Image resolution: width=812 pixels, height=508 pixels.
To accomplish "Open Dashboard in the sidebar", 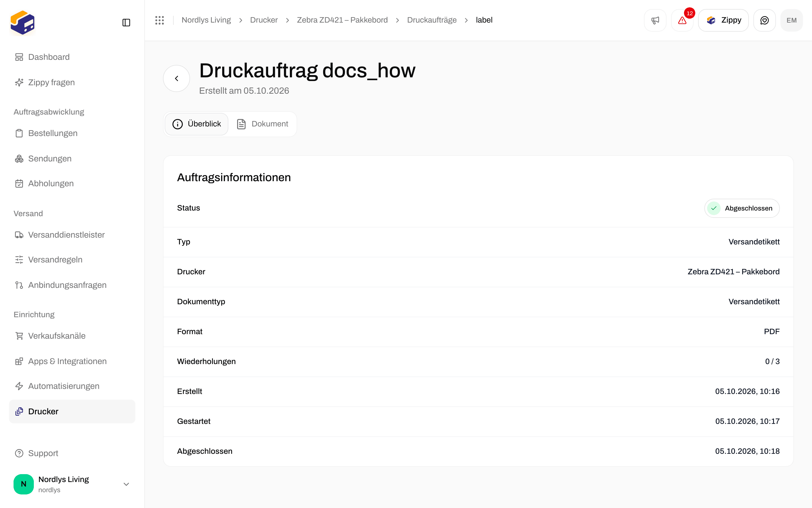I will point(72,57).
